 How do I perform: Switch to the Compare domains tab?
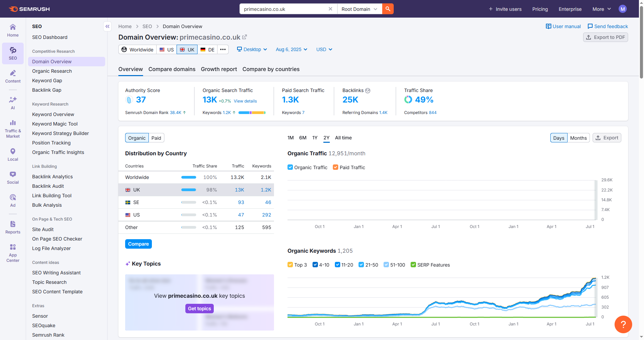(172, 69)
